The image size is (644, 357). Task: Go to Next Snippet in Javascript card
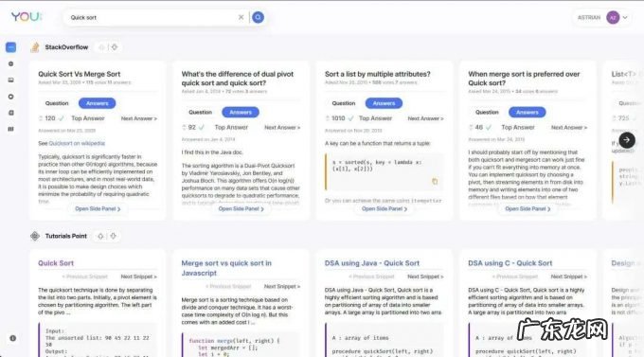click(x=282, y=286)
